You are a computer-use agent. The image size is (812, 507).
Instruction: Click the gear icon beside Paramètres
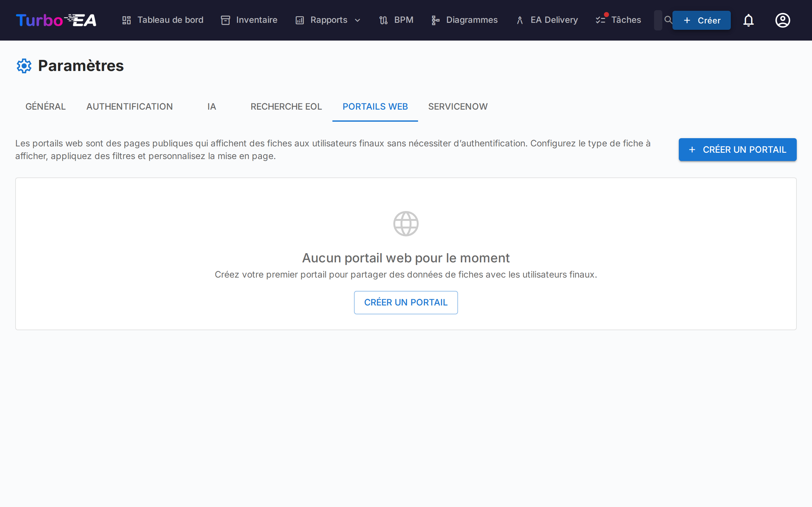(x=24, y=66)
